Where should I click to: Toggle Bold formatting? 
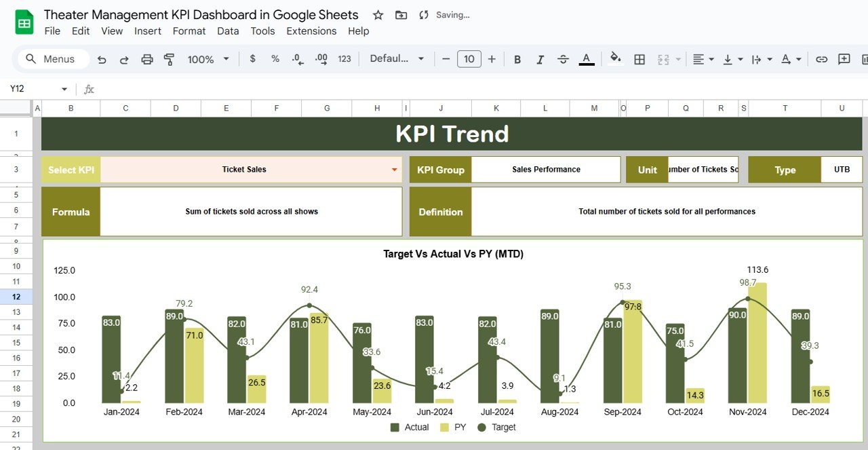517,60
